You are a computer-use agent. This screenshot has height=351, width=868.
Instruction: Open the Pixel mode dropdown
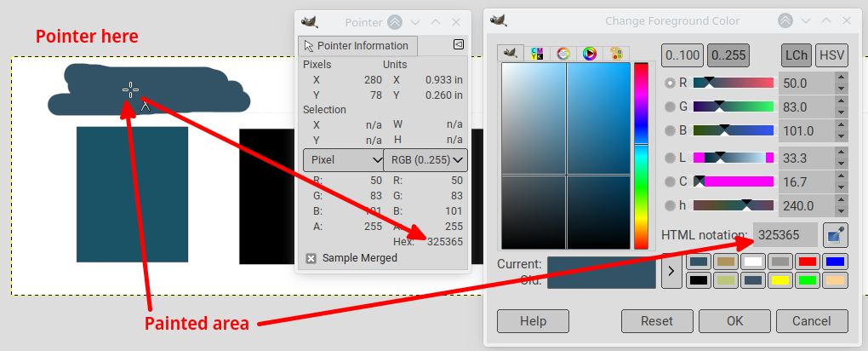pos(343,159)
